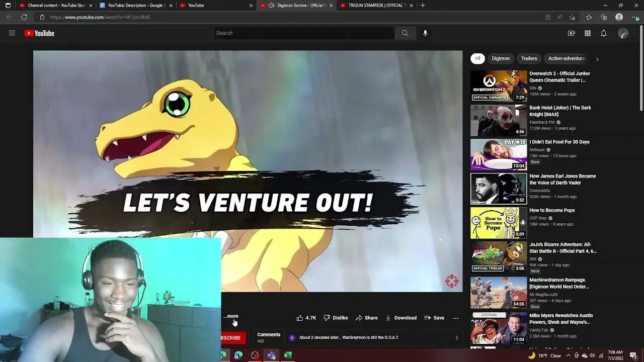Image resolution: width=644 pixels, height=362 pixels.
Task: Open Overwatch 2 Junker Queen video thumbnail
Action: point(499,86)
